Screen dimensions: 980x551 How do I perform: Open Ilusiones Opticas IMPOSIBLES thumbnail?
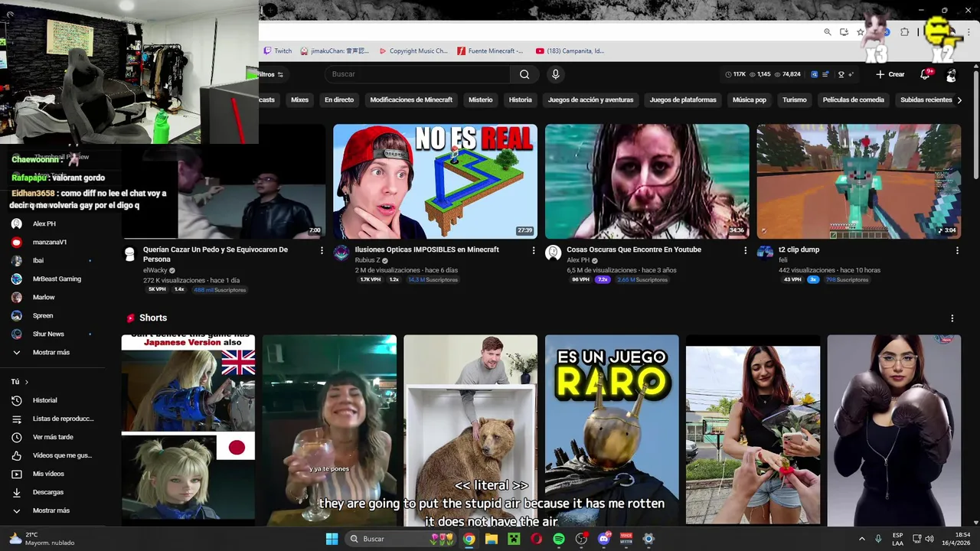coord(435,181)
